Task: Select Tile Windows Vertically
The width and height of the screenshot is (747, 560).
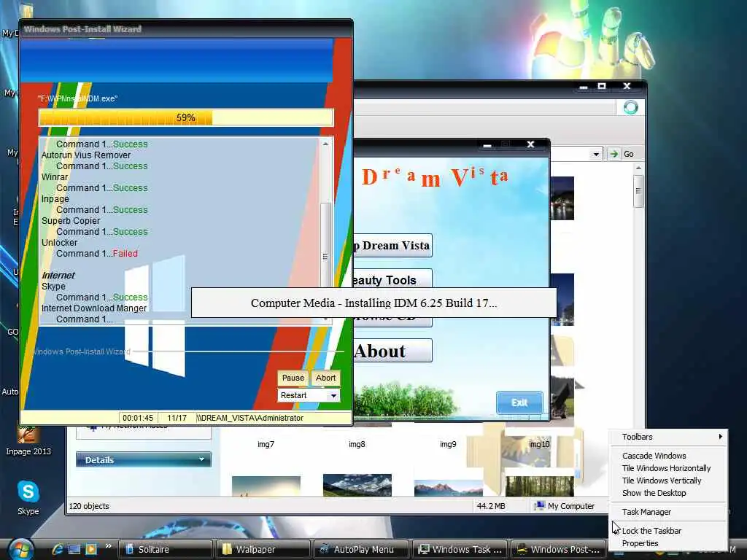Action: [668, 481]
